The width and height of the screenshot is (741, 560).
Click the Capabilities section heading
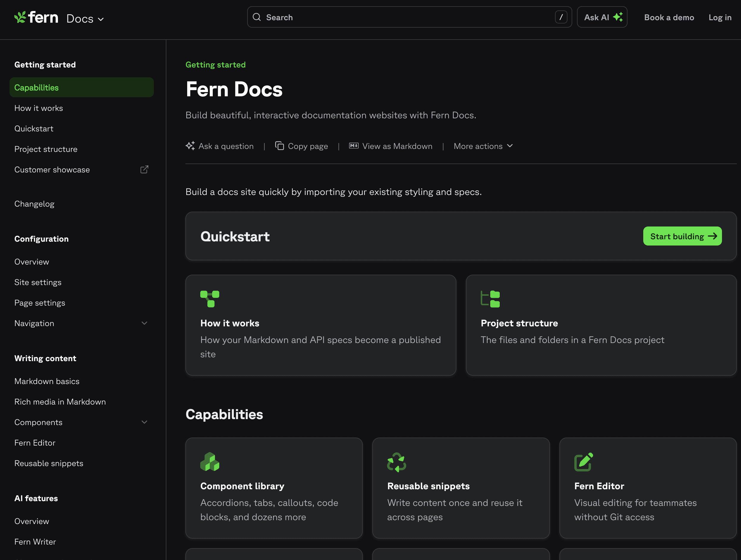[x=224, y=415]
